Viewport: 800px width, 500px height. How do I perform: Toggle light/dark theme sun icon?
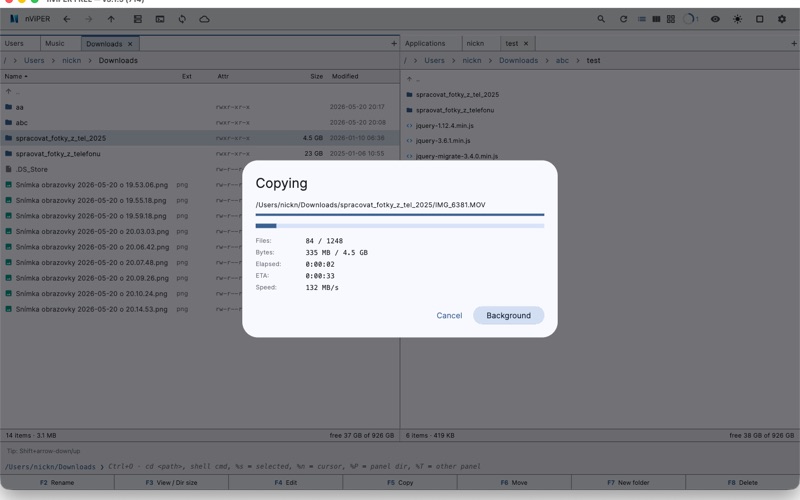738,19
